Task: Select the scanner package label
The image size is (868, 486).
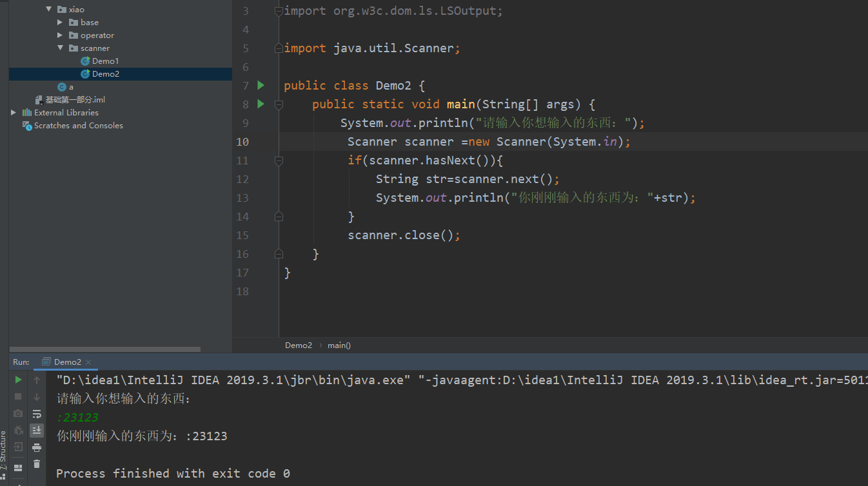Action: [95, 48]
